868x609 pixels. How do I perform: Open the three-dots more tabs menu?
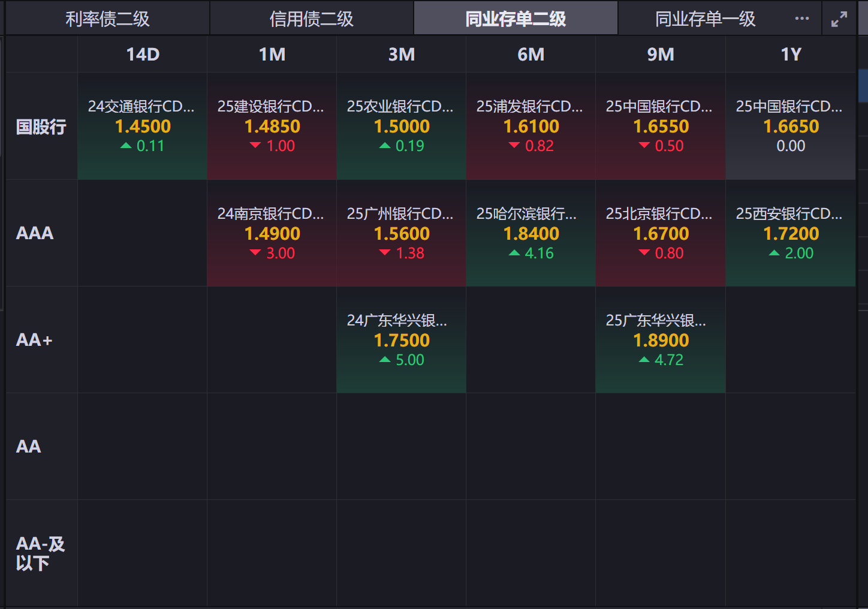[801, 19]
